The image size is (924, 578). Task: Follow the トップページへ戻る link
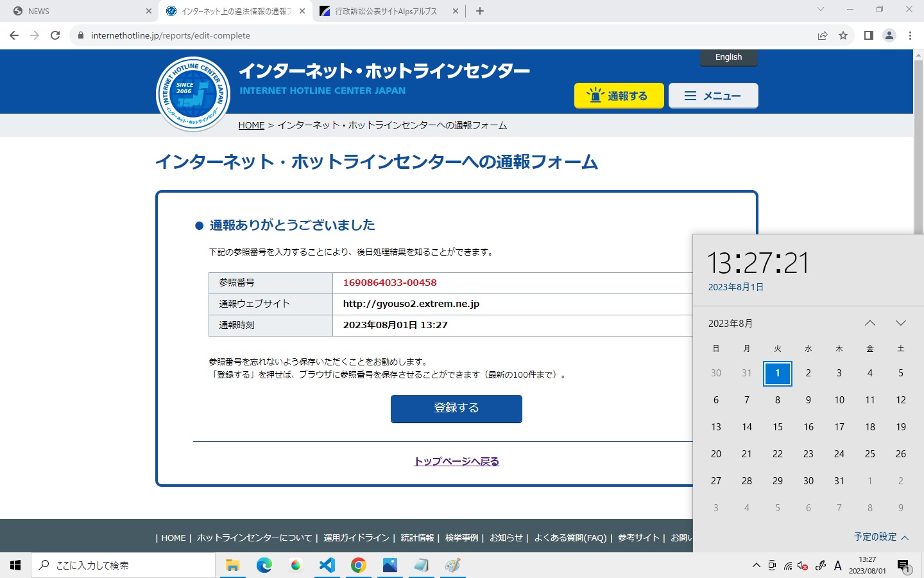click(456, 461)
